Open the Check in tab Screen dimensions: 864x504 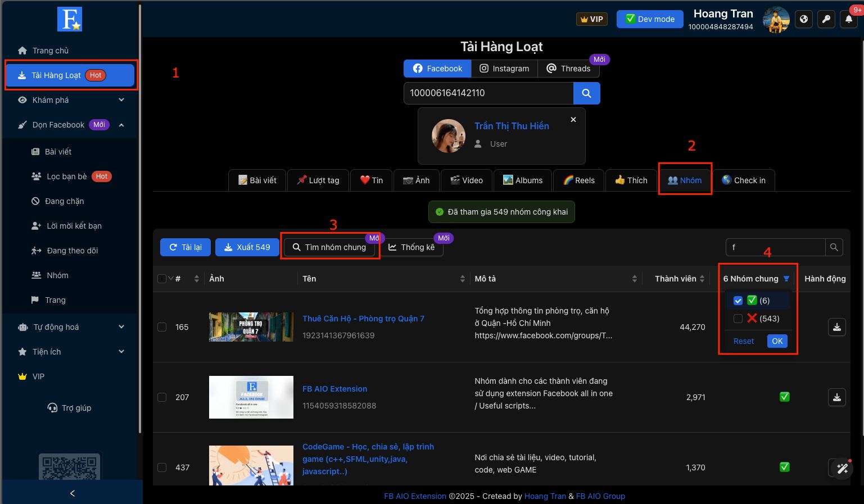(744, 180)
